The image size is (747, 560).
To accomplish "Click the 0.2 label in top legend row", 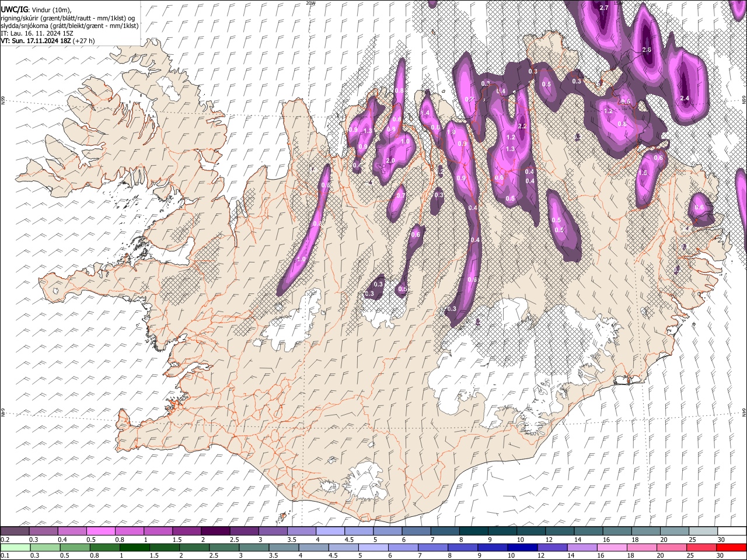I will coord(5,540).
